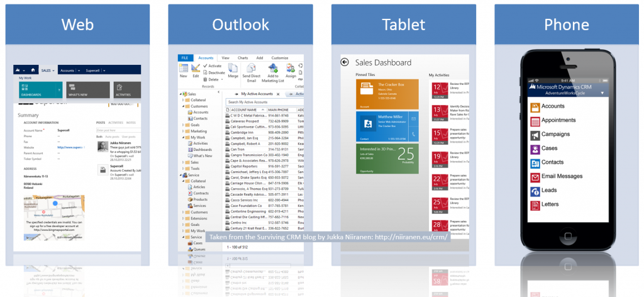Switch to ACTIVITIES tab in Web social pane
Screen dimensions: 644x297
(116, 123)
